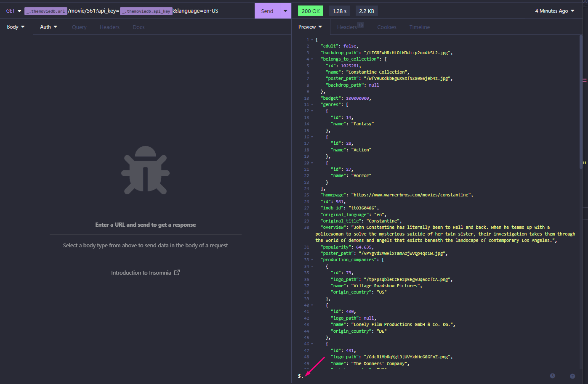The width and height of the screenshot is (588, 384).
Task: Collapse the genre object fold at line 20
Action: (312, 163)
